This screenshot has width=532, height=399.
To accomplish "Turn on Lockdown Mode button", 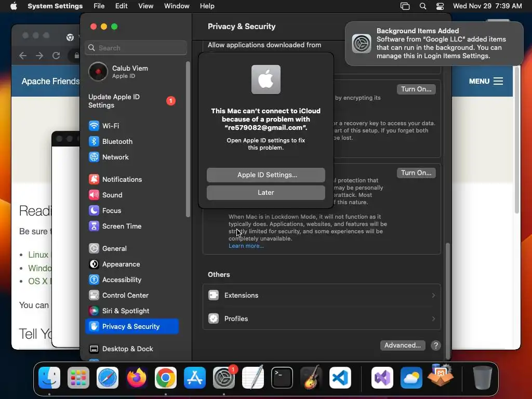I will [x=416, y=173].
